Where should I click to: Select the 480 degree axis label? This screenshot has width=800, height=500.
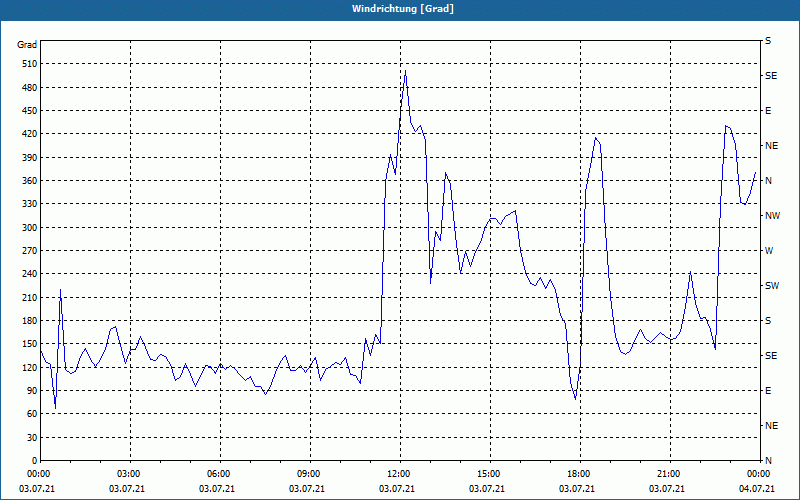[x=30, y=87]
